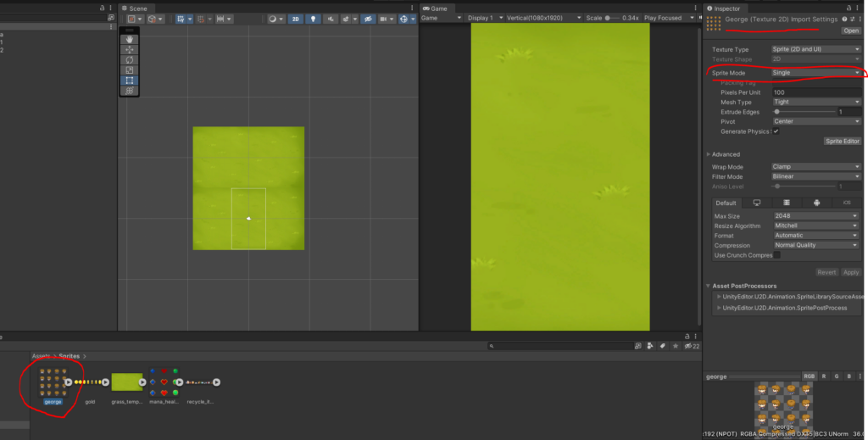Click the Sprite Editor button
The image size is (868, 440).
pyautogui.click(x=843, y=142)
